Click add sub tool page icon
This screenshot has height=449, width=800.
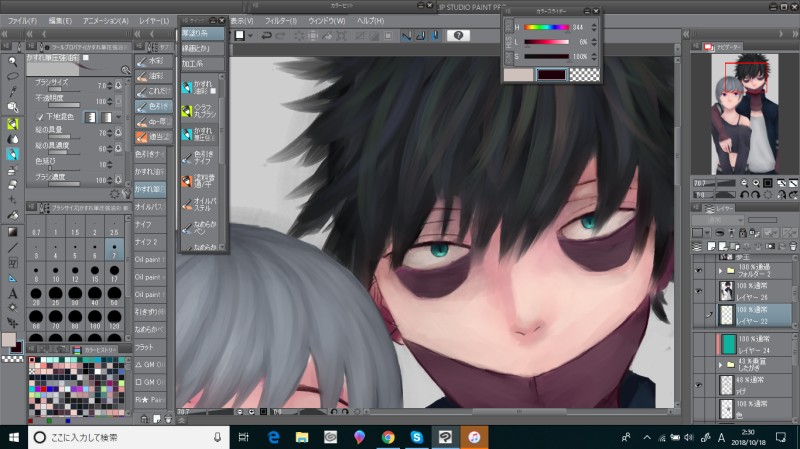pyautogui.click(x=157, y=419)
